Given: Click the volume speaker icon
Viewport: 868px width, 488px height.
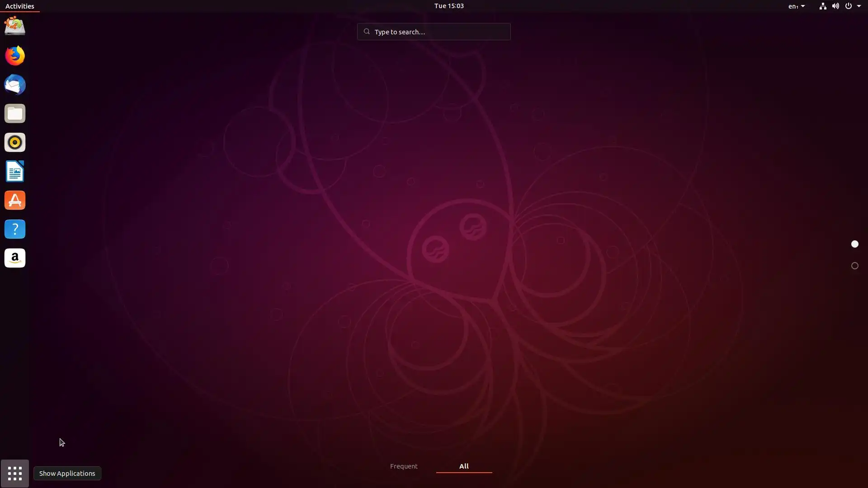Looking at the screenshot, I should 835,6.
